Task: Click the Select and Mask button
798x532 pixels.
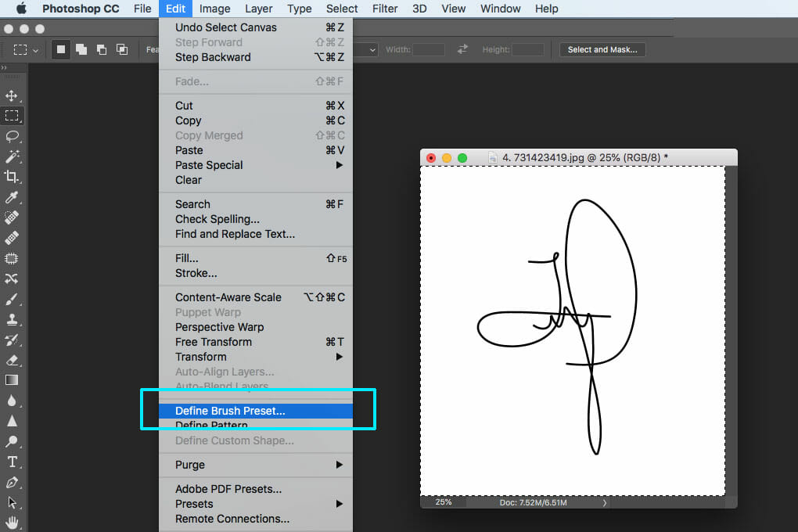Action: [x=602, y=49]
